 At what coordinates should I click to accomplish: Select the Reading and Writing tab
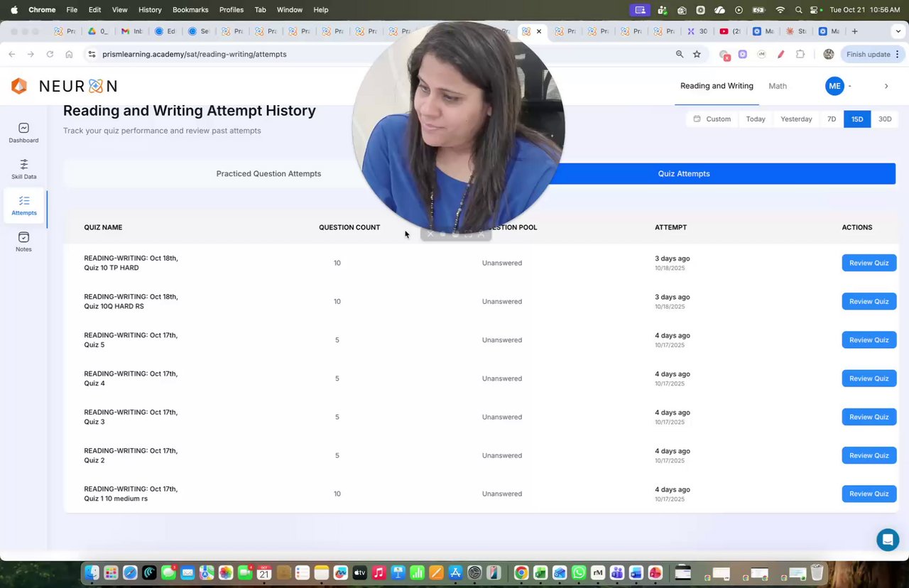pyautogui.click(x=717, y=86)
